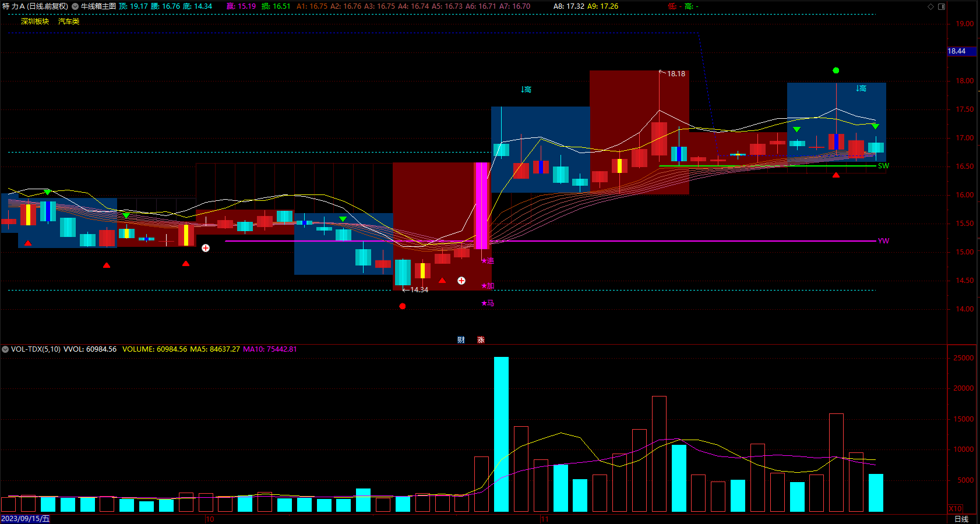Click the YW line label

(x=883, y=241)
